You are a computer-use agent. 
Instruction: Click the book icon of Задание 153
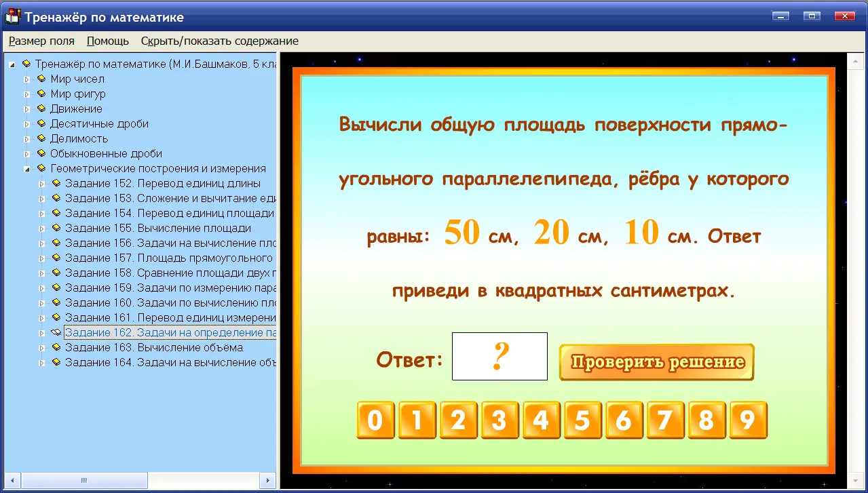pyautogui.click(x=56, y=198)
